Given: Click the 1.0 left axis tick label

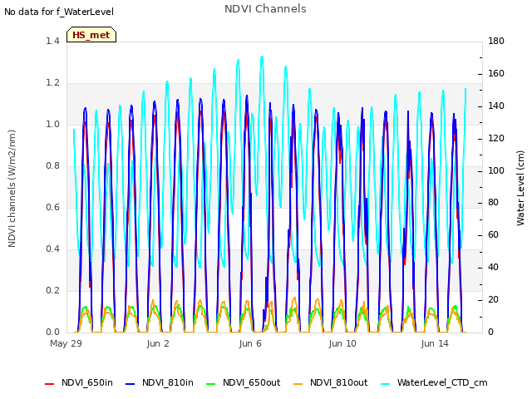Looking at the screenshot, I should coord(52,124).
